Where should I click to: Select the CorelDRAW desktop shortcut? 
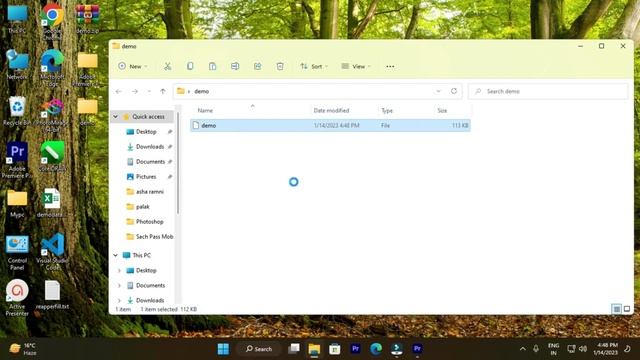pos(52,156)
